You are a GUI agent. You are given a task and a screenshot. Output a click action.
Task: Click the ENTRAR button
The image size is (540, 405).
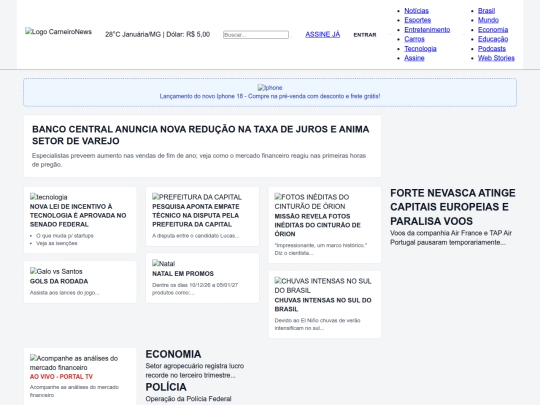(x=365, y=35)
